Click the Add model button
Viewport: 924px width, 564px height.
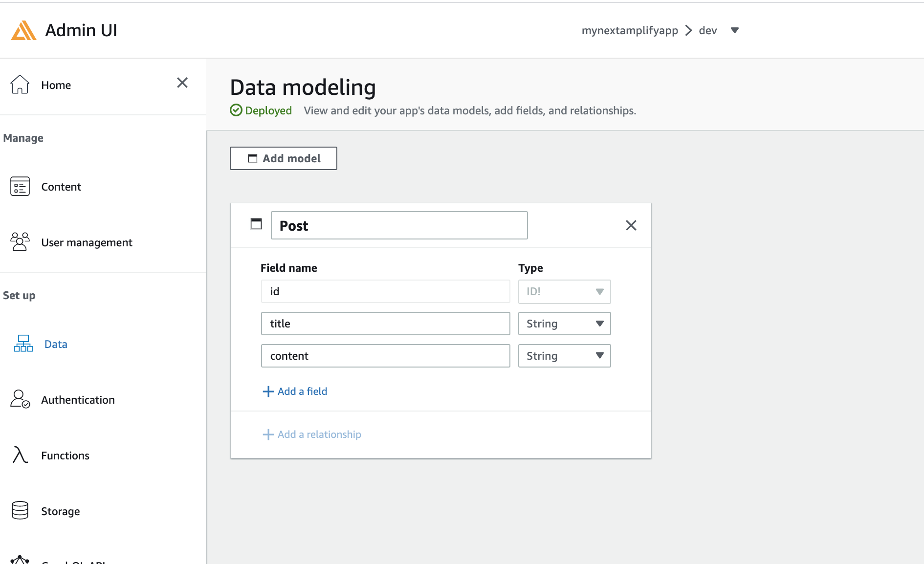coord(283,158)
